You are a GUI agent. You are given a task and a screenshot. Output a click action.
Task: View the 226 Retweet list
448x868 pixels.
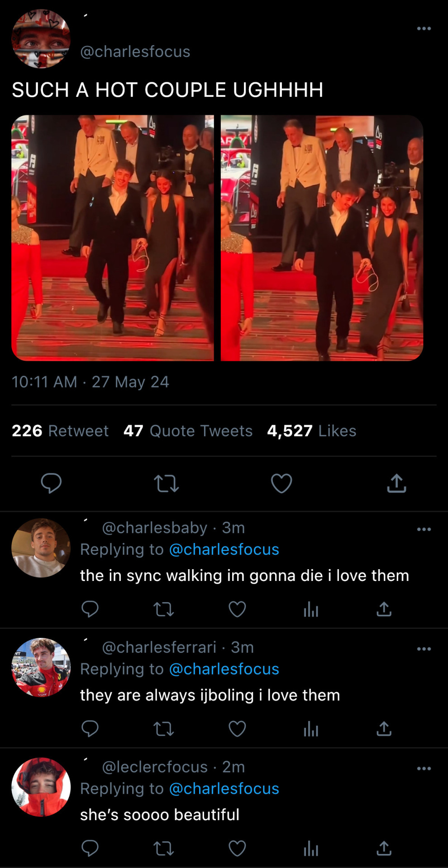click(60, 431)
